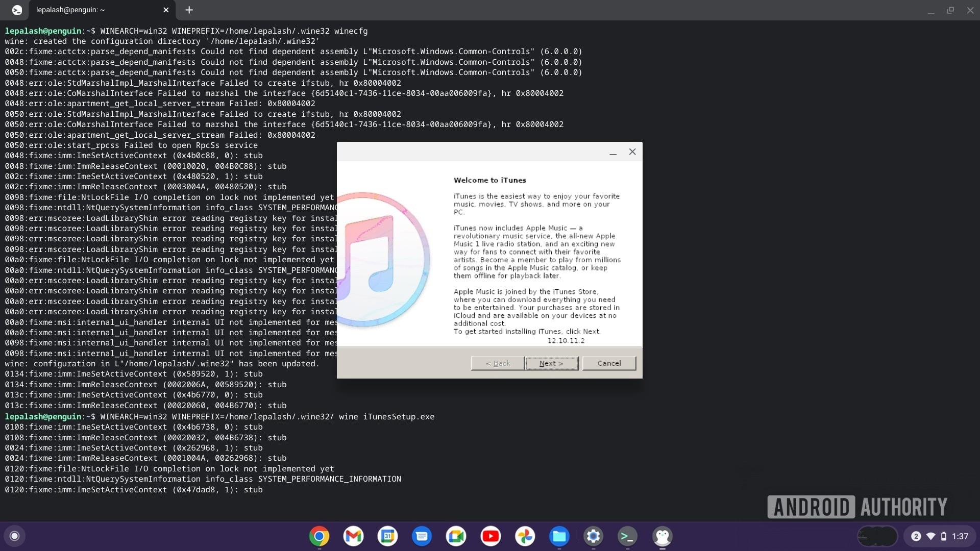Open notification count badge in tray

(x=916, y=536)
